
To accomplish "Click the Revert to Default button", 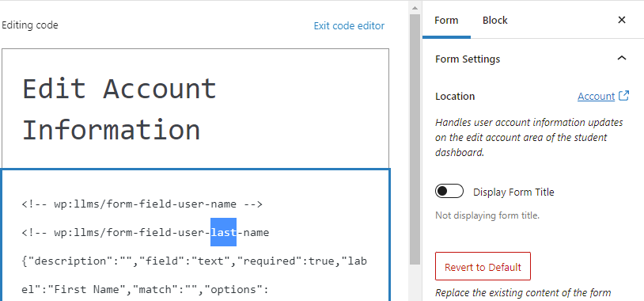I will 483,266.
